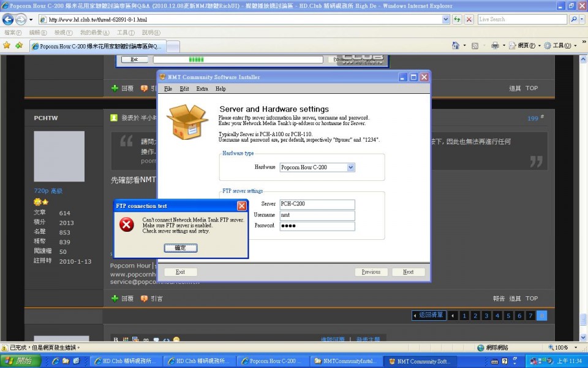
Task: Click post number 199 link
Action: [532, 118]
